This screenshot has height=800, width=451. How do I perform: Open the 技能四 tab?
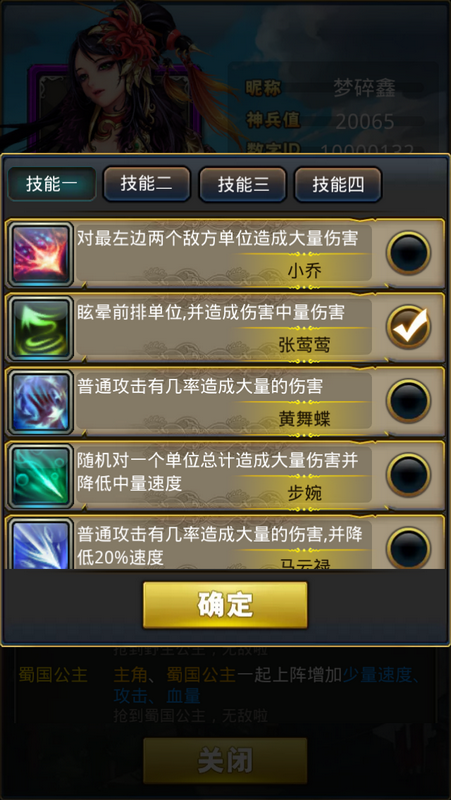(338, 184)
